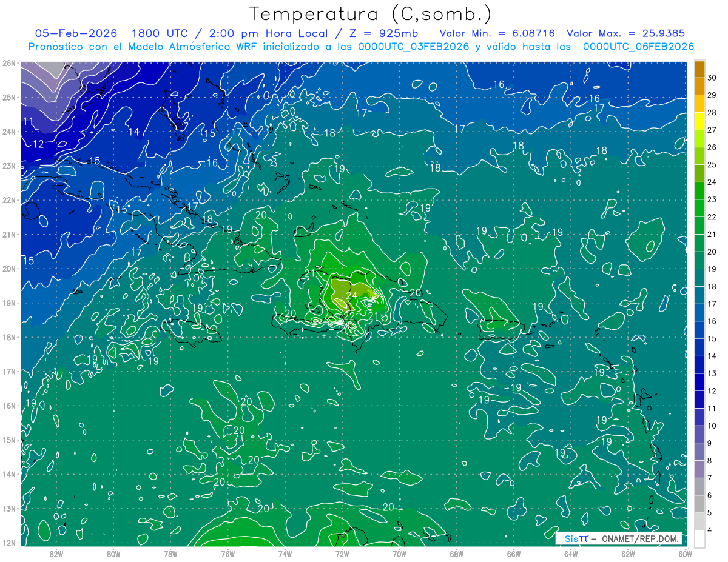Click the 13N latitude axis label
Screen dimensions: 728x562
[8, 508]
